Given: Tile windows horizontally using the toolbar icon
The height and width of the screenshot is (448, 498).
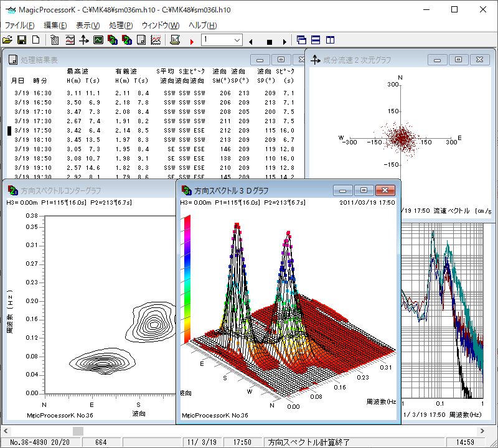Looking at the screenshot, I should click(316, 40).
